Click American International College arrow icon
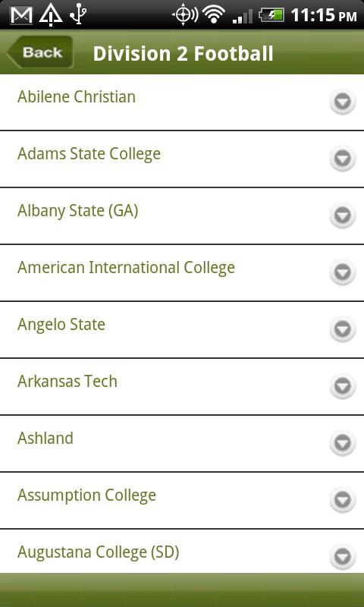This screenshot has height=607, width=364. (343, 272)
